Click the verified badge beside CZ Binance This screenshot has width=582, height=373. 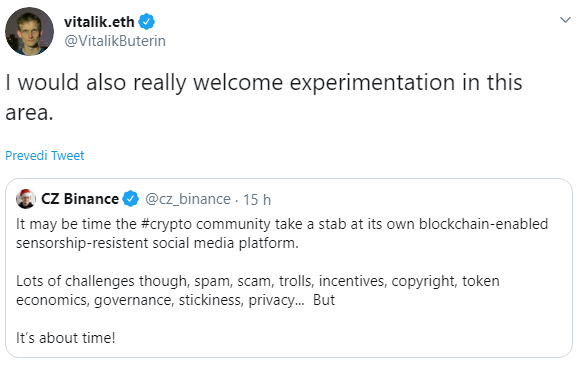pos(131,199)
